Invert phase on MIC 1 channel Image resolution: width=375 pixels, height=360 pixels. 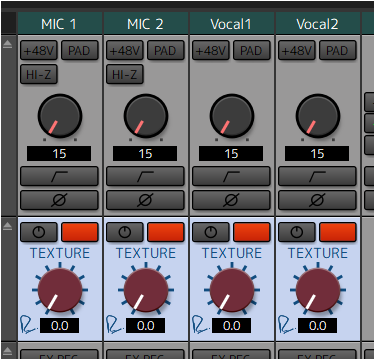point(59,200)
